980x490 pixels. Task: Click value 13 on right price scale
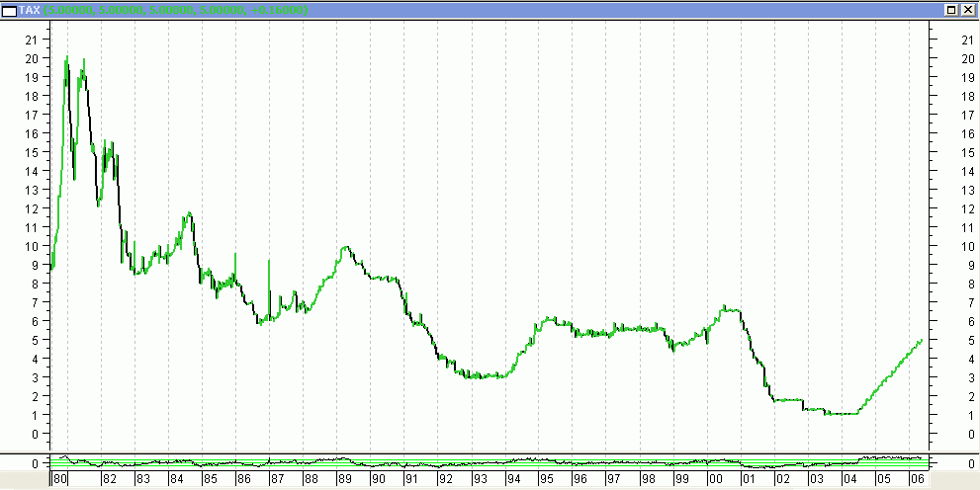point(968,190)
